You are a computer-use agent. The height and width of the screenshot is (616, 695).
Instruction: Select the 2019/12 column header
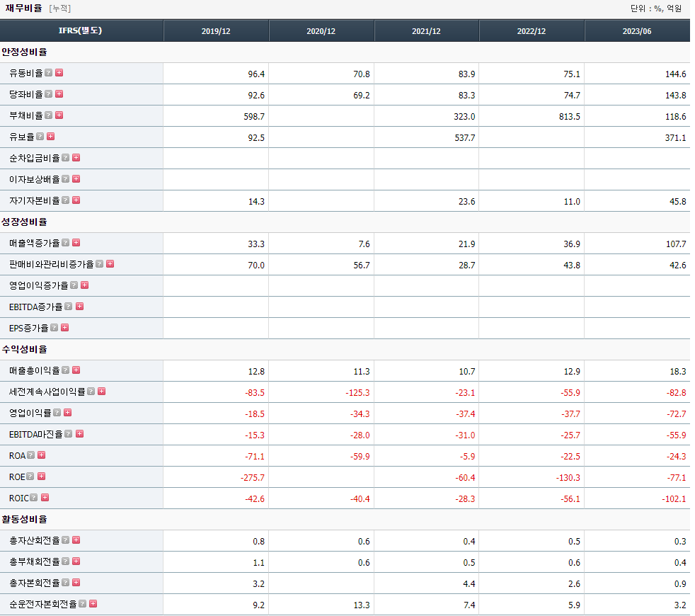[x=216, y=31]
